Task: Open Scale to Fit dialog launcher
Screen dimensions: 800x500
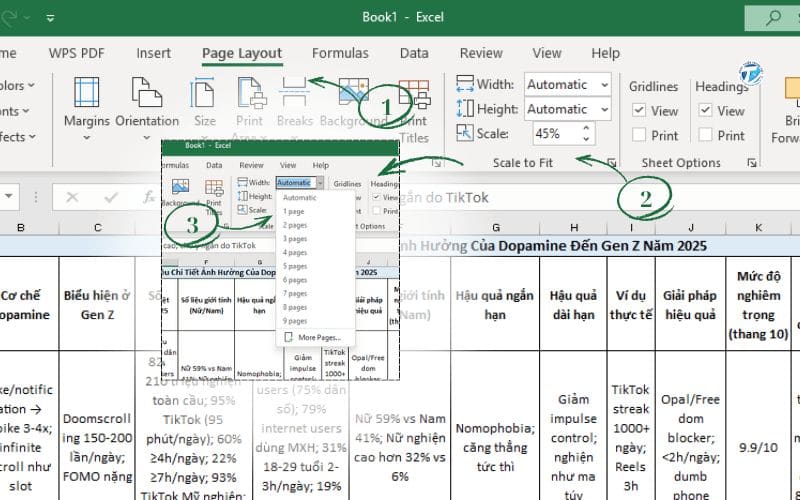Action: point(611,163)
